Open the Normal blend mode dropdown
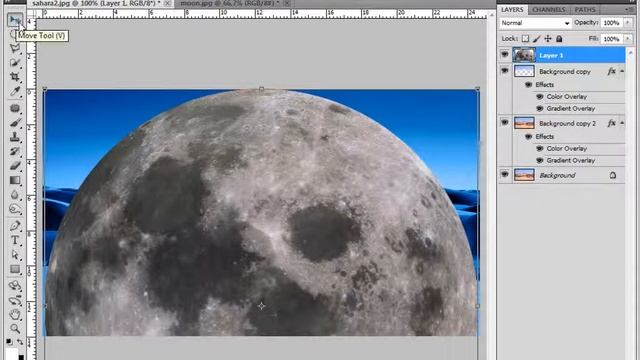The image size is (640, 360). tap(535, 23)
